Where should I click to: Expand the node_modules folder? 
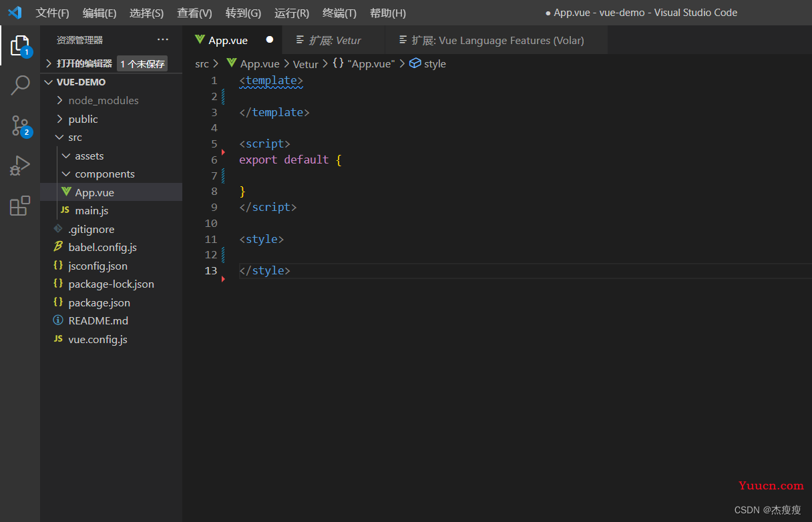pos(111,100)
